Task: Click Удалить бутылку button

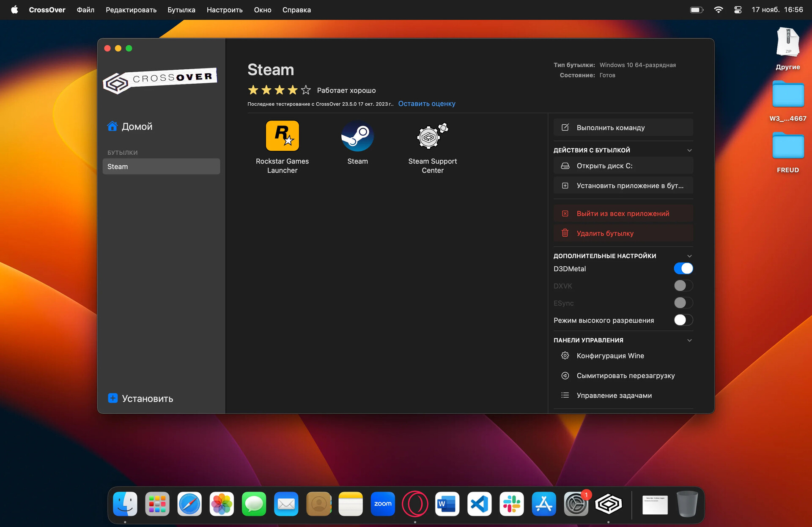Action: [623, 233]
